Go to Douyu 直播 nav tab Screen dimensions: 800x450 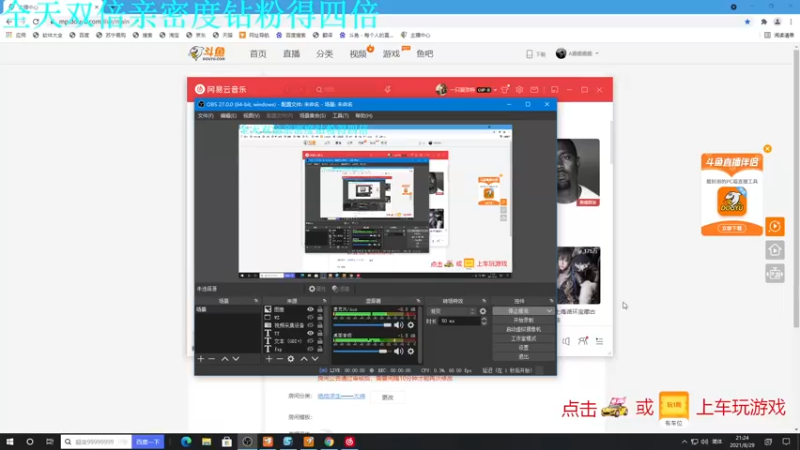(291, 54)
